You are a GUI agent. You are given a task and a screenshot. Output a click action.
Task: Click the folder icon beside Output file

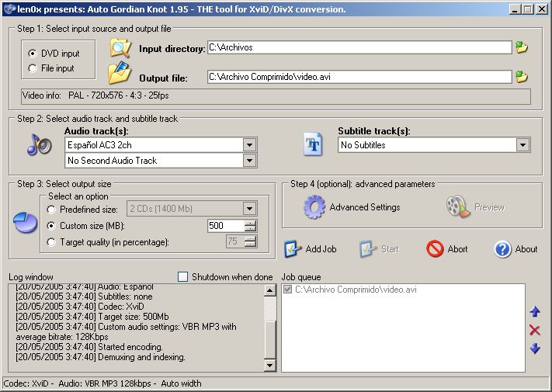[120, 73]
